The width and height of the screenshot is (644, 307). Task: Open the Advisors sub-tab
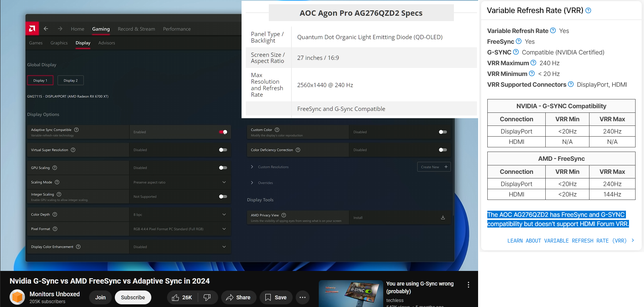107,43
